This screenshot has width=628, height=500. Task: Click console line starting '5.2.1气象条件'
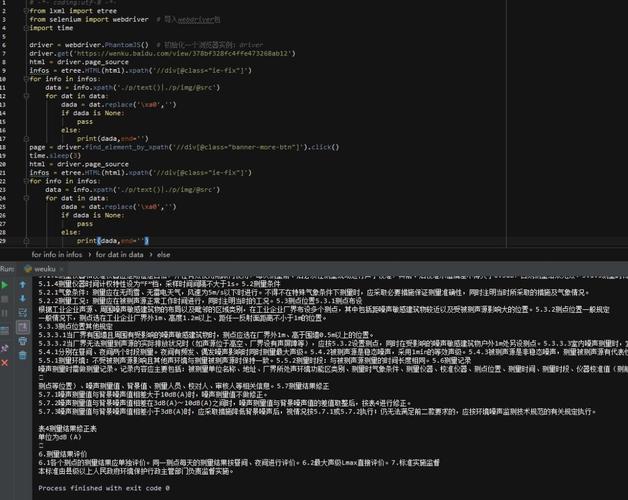pyautogui.click(x=313, y=292)
